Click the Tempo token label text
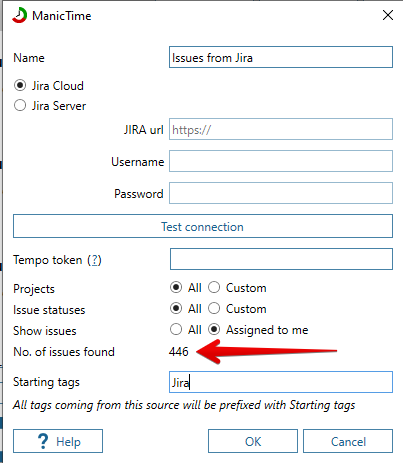Viewport: 403px width, 463px height. 47,260
